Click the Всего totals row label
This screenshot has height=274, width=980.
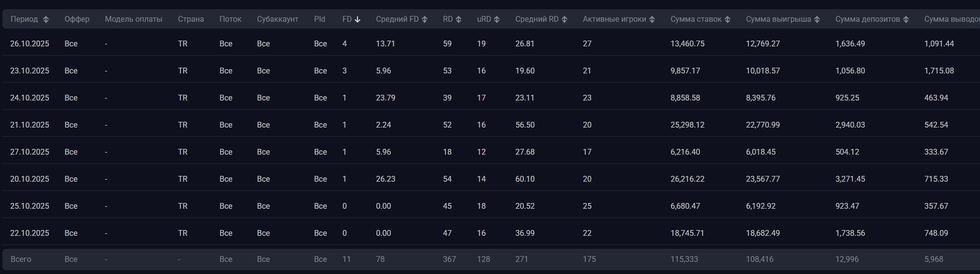(21, 259)
